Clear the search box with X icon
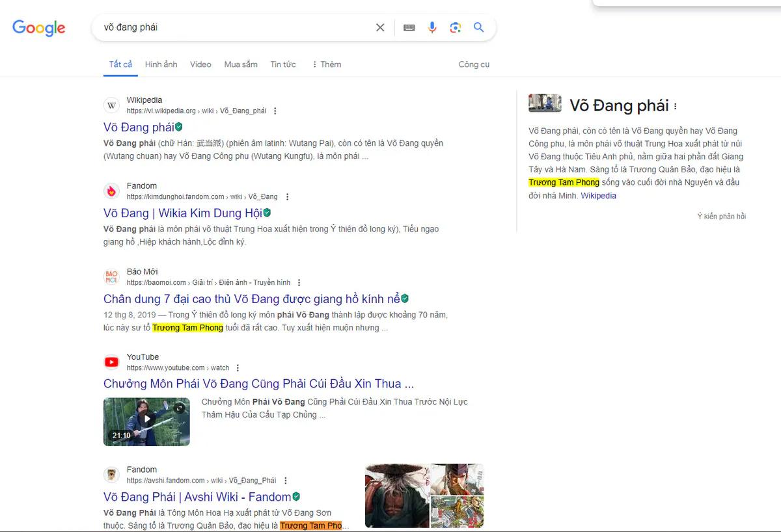Image resolution: width=781 pixels, height=532 pixels. pyautogui.click(x=380, y=27)
